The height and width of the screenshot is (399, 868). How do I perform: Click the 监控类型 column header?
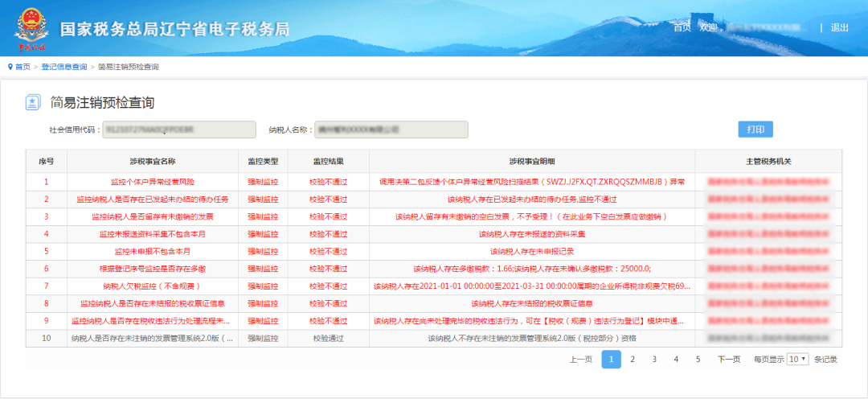[263, 161]
